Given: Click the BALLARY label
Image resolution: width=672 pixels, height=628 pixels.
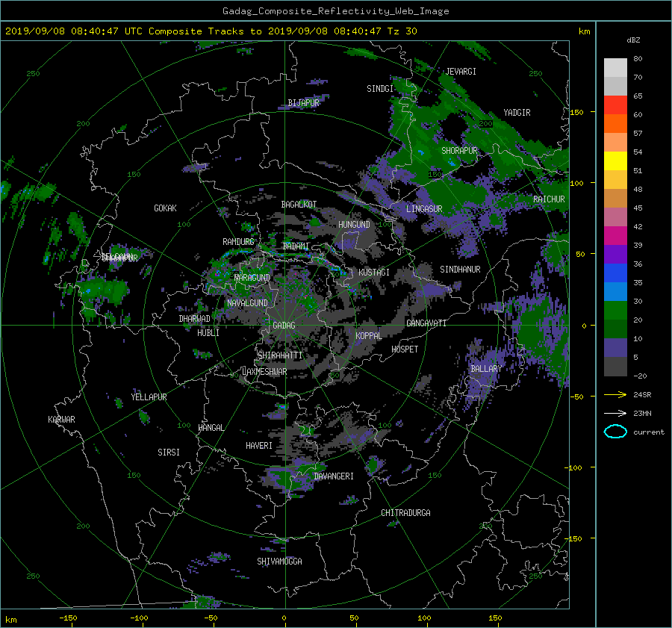Looking at the screenshot, I should click(486, 369).
